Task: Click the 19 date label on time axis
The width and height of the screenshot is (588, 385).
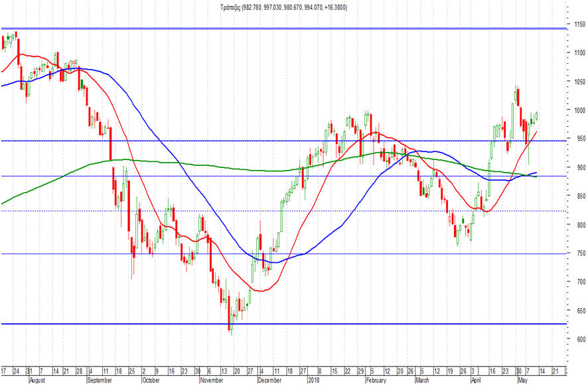Action: point(450,371)
